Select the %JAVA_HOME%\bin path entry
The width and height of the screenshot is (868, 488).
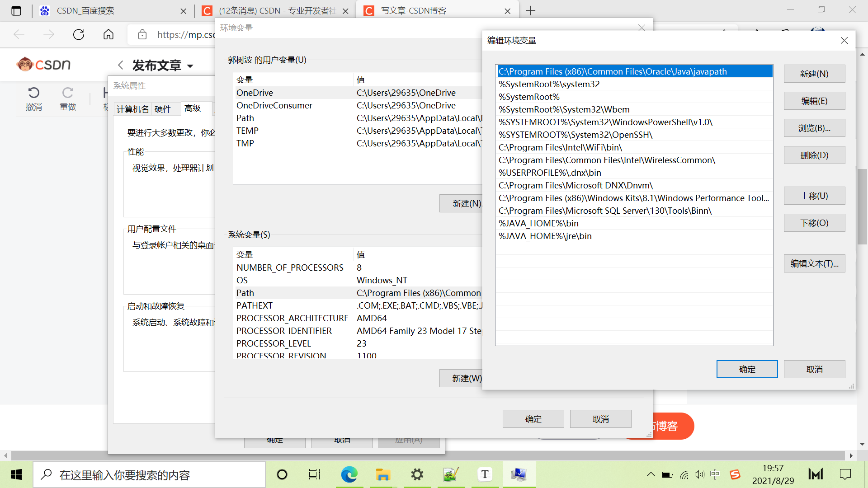point(538,223)
